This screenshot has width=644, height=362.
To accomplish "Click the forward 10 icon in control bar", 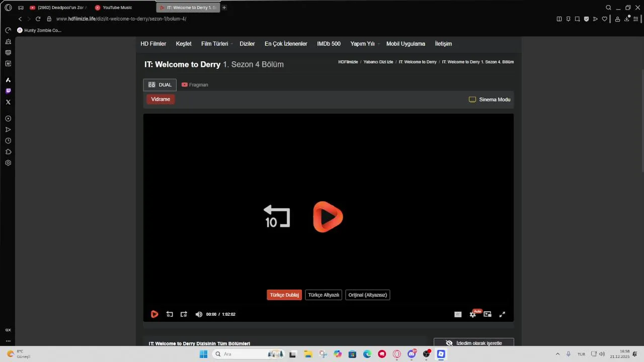I will pyautogui.click(x=184, y=314).
